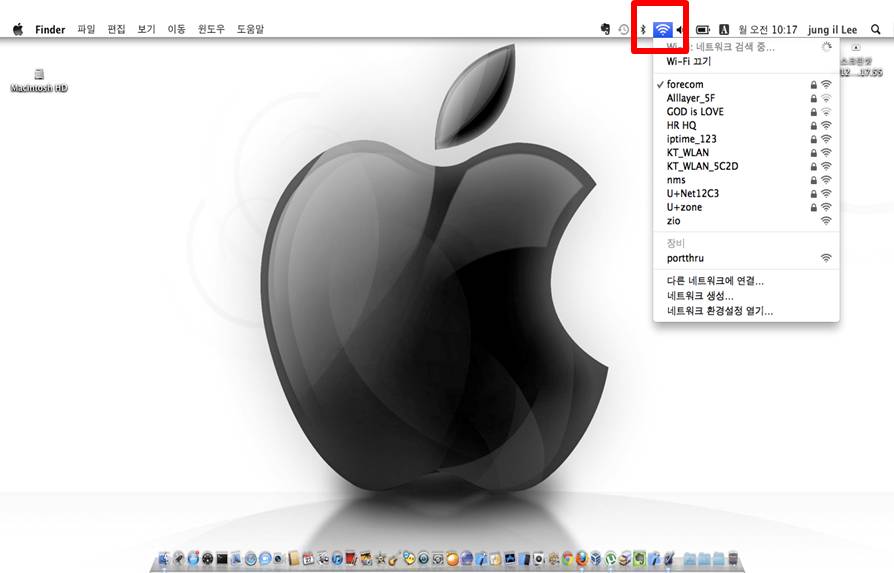The height and width of the screenshot is (573, 894).
Task: Open Finder from the Dock
Action: [x=164, y=558]
